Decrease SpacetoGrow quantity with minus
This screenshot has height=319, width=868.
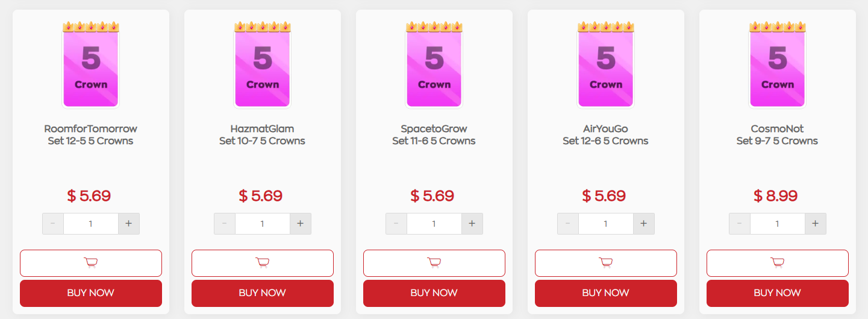tap(396, 224)
